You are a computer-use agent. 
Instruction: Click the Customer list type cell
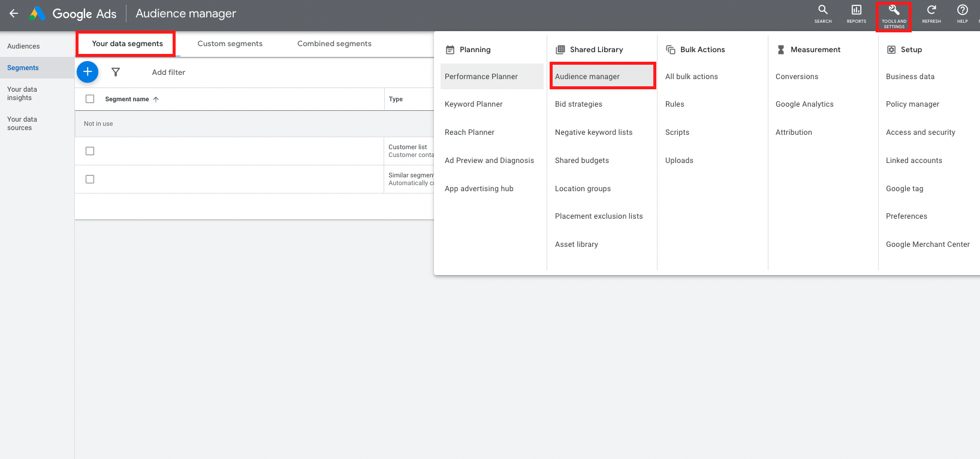pos(409,151)
